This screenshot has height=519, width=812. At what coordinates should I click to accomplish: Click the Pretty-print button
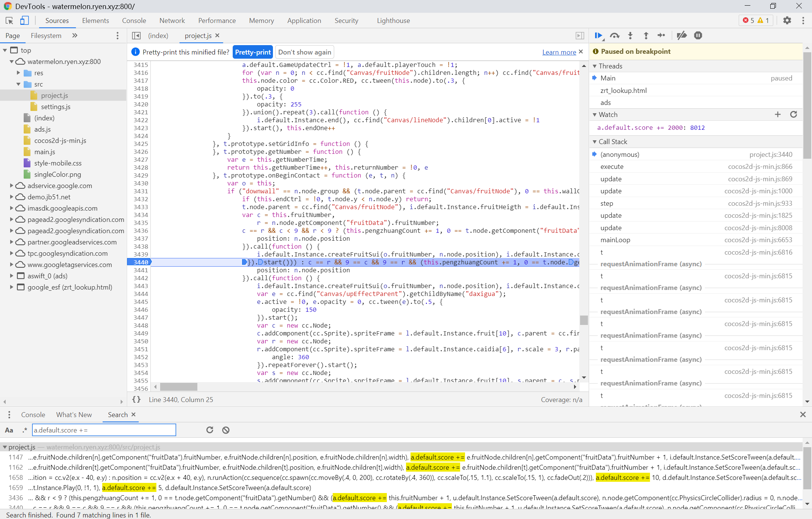click(x=253, y=52)
